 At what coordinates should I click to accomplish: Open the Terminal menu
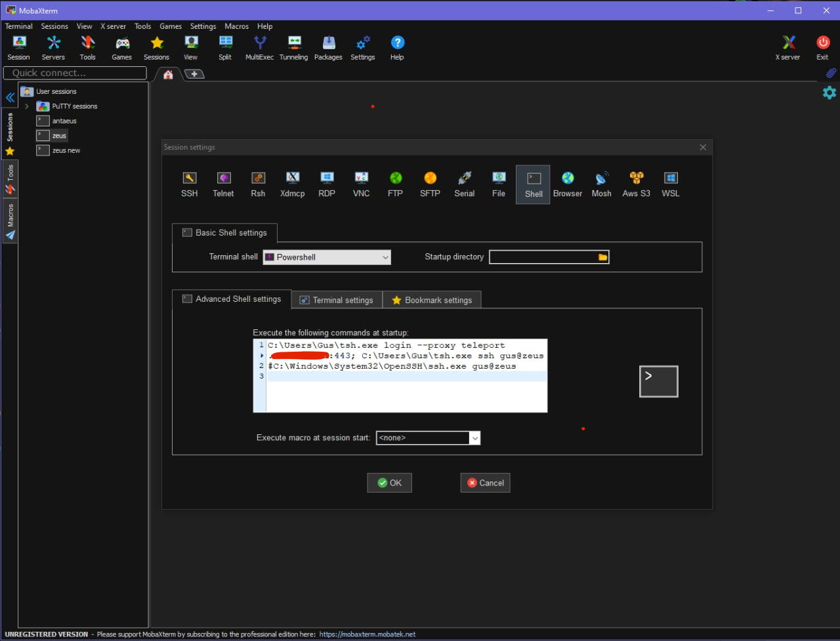coord(18,26)
